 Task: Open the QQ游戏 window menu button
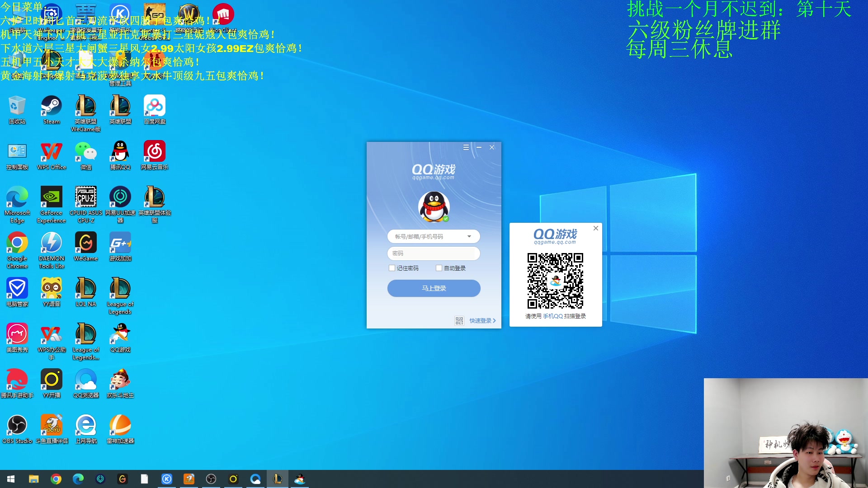(466, 147)
